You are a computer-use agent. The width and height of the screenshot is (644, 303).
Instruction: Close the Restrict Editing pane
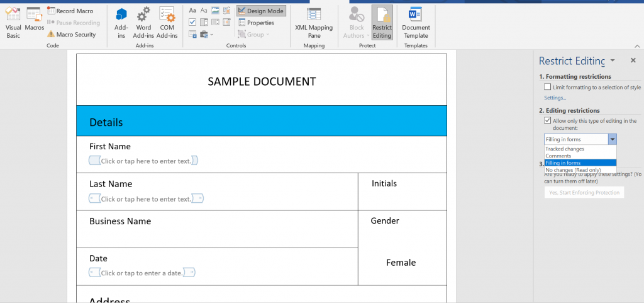pyautogui.click(x=633, y=60)
